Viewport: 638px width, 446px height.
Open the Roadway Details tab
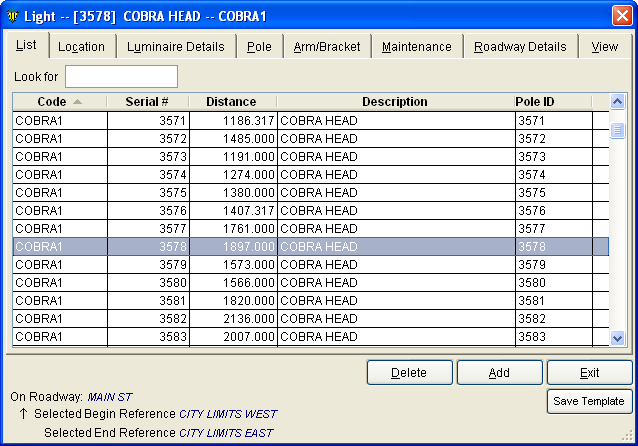520,47
